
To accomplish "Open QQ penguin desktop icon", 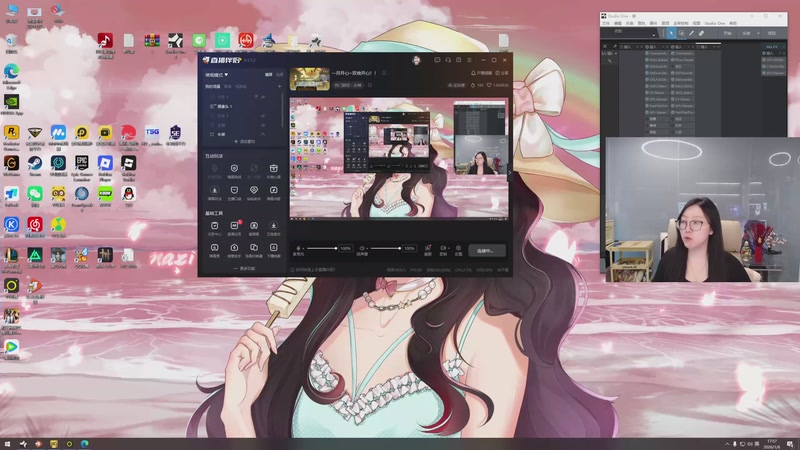I will click(129, 195).
